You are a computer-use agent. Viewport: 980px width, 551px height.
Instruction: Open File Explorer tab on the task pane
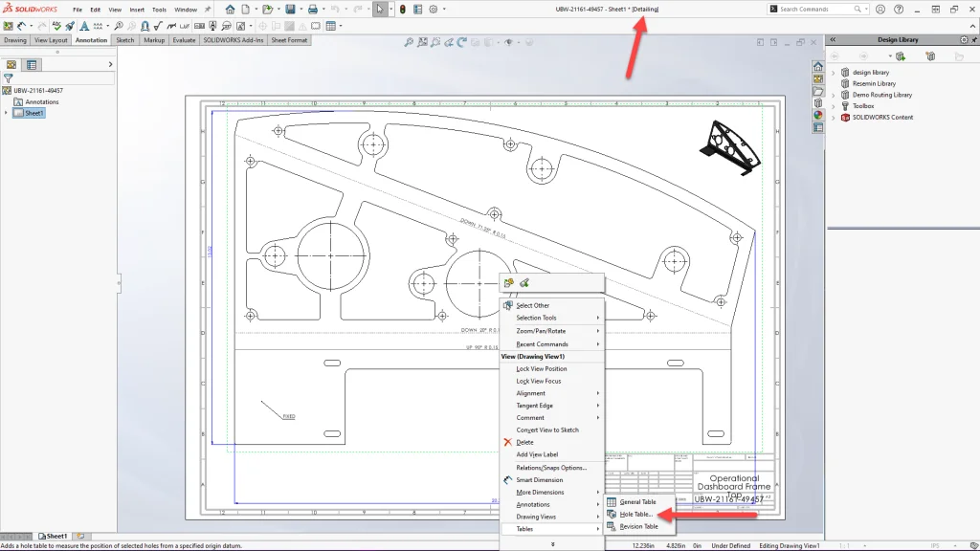817,91
